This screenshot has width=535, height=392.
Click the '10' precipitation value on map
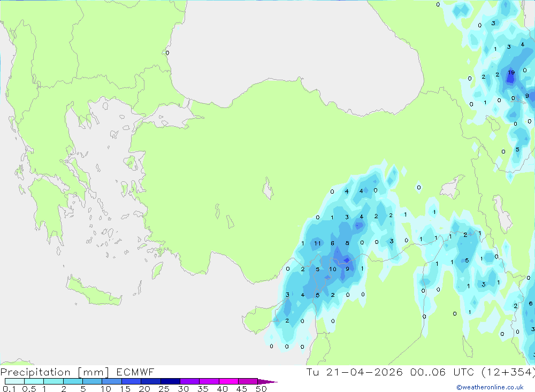333,269
